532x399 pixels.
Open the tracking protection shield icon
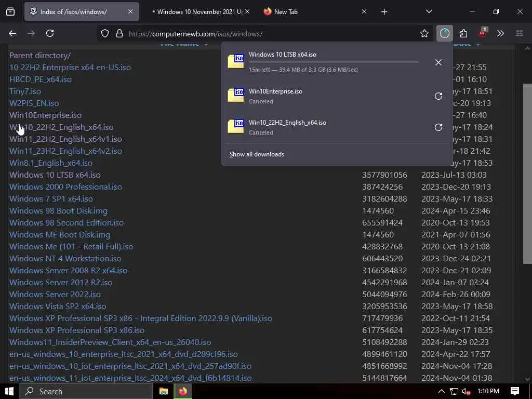105,34
